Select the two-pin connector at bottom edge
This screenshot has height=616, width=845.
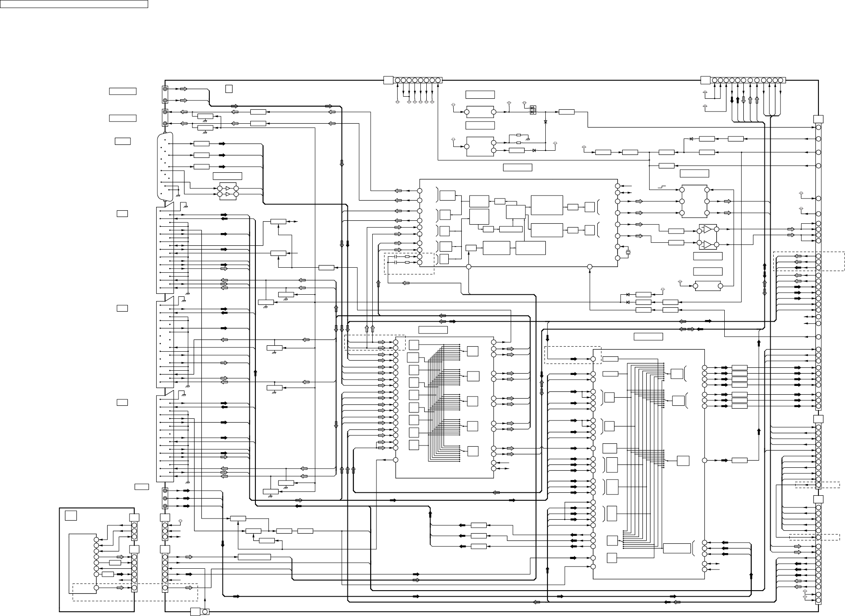click(200, 612)
